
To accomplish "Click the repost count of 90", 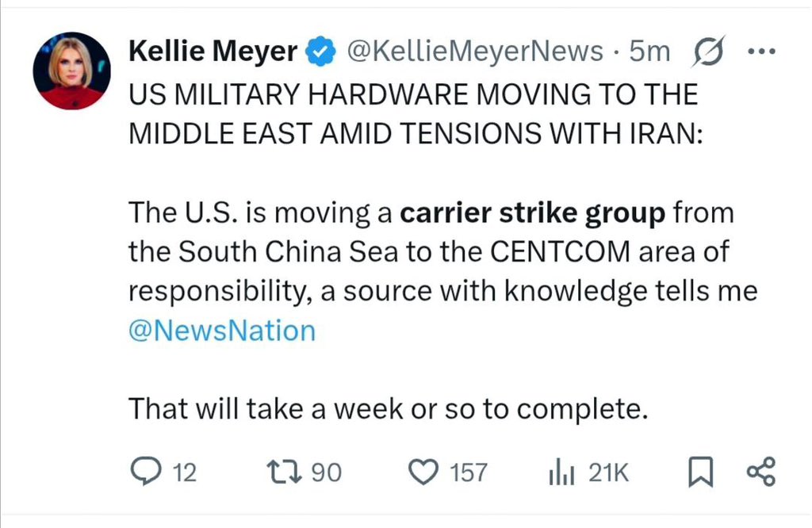I will coord(326,473).
